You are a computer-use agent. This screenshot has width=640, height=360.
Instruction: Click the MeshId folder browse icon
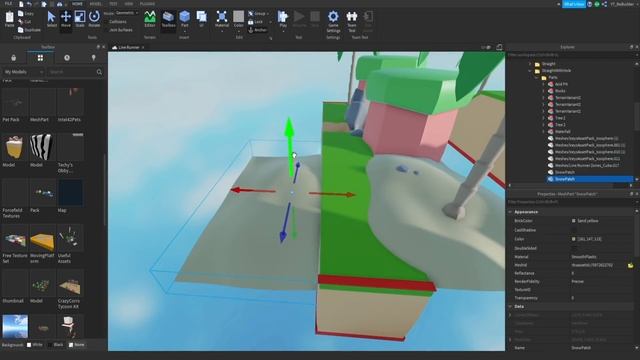coord(630,265)
